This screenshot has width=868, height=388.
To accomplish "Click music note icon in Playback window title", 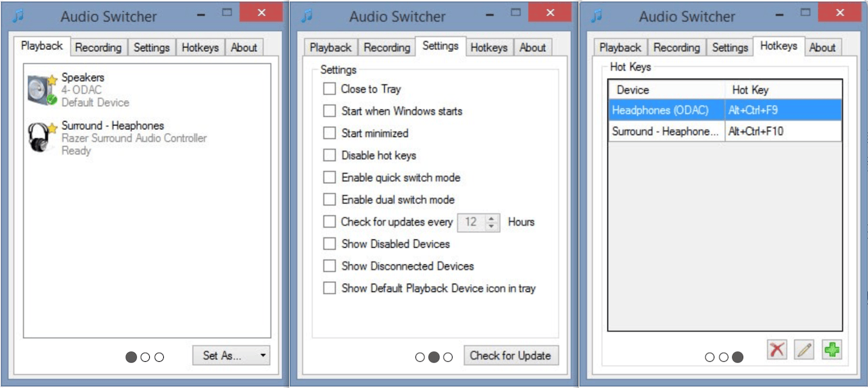I will [19, 15].
